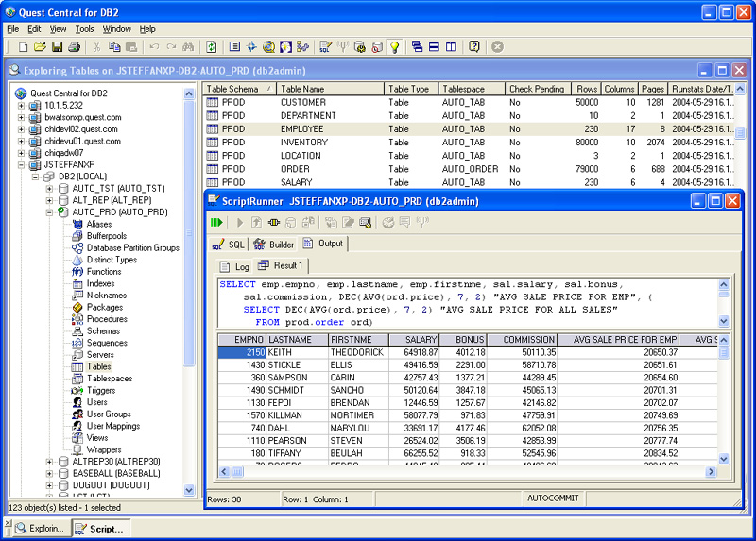Select the Result 1 tab
756x541 pixels.
pos(281,265)
